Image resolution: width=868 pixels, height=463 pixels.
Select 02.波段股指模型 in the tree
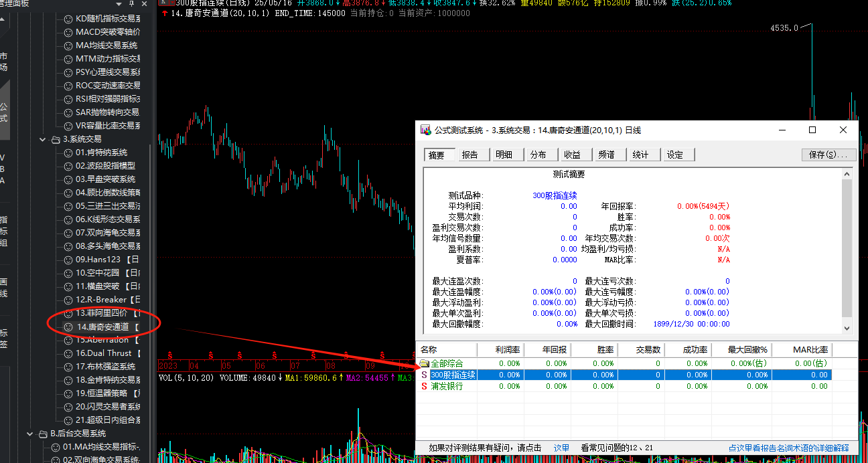(105, 166)
